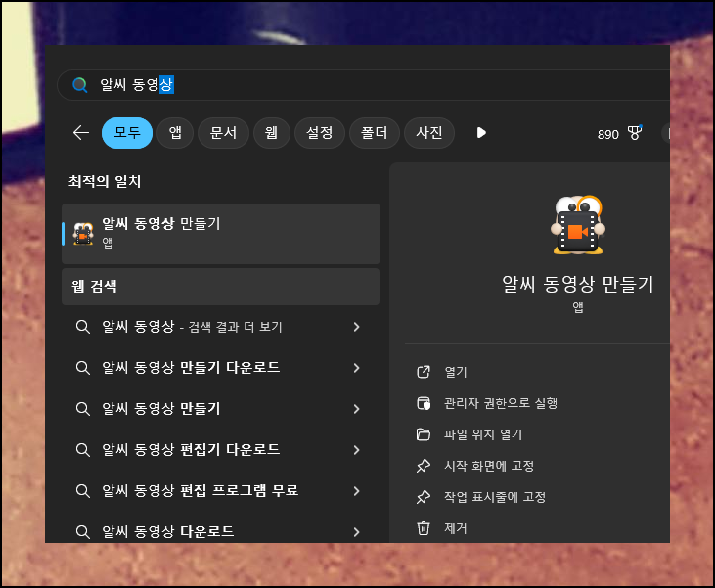Switch to the 앱 filter tab
Viewport: 715px width, 588px height.
click(175, 133)
